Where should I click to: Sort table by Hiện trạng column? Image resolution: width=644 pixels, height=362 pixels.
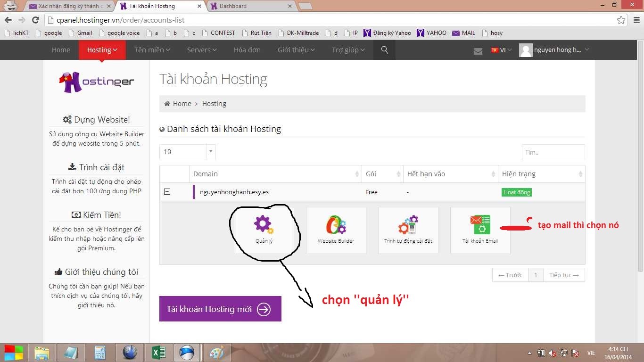[541, 174]
